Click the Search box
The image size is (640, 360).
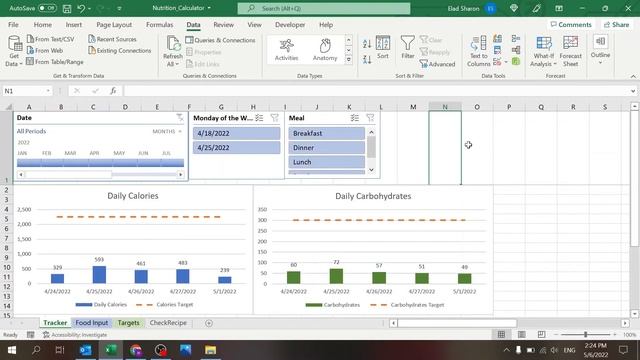[x=324, y=8]
